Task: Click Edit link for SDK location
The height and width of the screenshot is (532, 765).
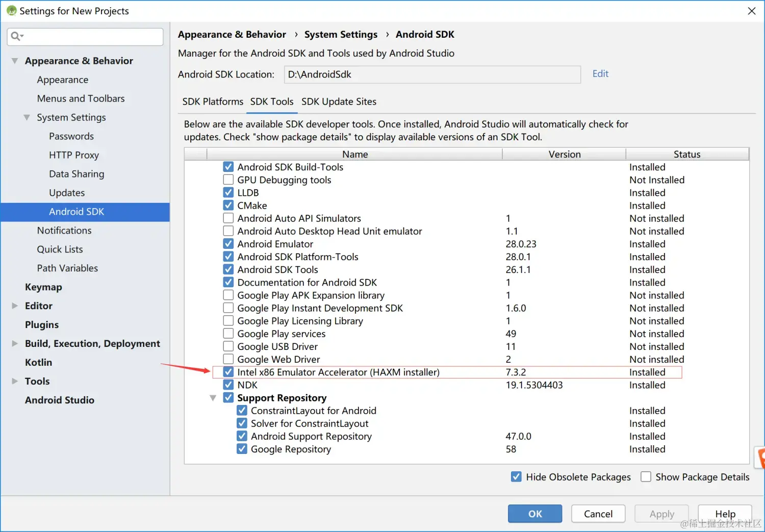Action: pos(600,73)
